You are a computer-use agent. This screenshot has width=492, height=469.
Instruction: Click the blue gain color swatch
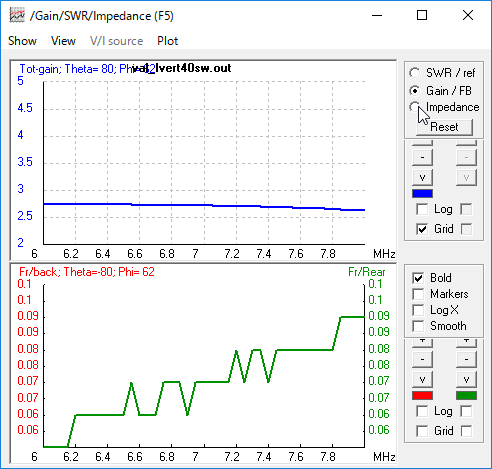coord(422,194)
